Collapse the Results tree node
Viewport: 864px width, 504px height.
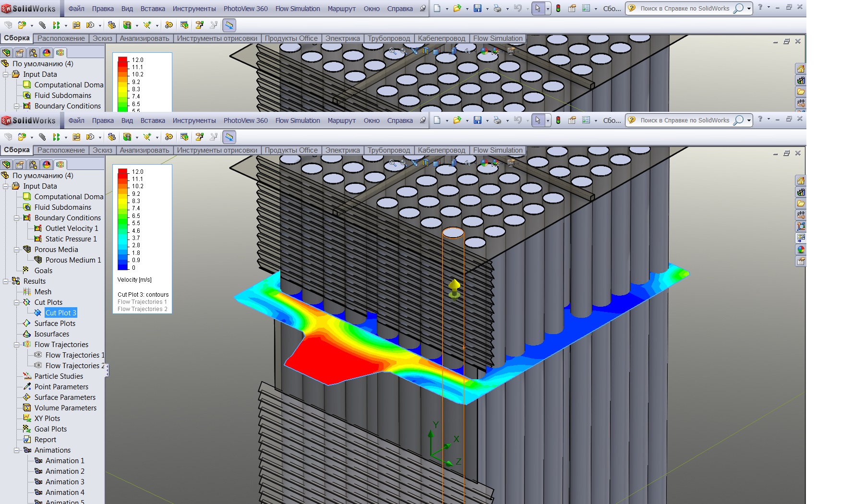[x=6, y=281]
